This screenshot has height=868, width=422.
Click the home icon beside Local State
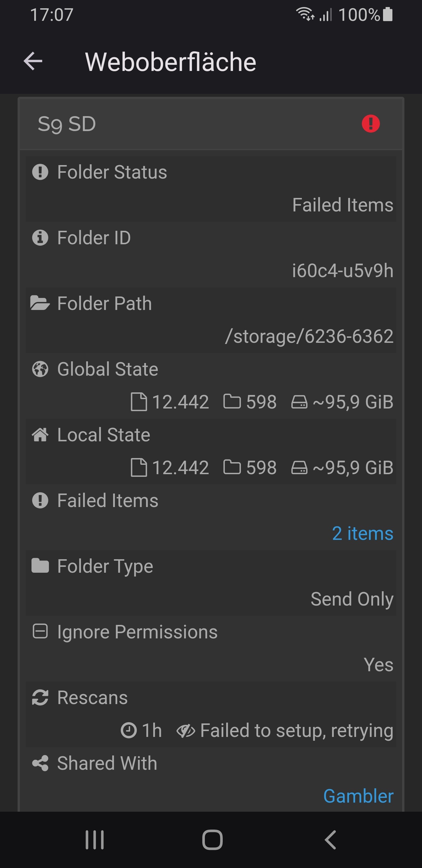(x=40, y=434)
